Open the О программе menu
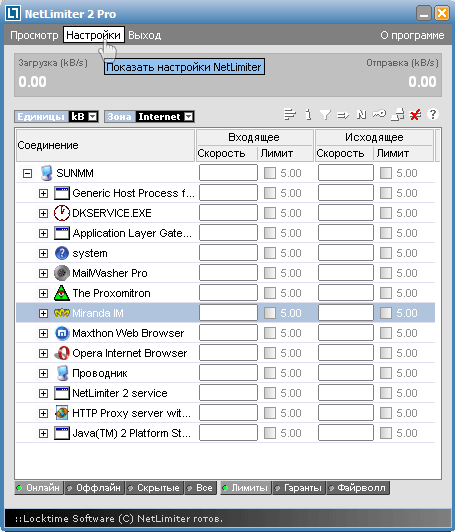This screenshot has width=455, height=532. pyautogui.click(x=412, y=35)
